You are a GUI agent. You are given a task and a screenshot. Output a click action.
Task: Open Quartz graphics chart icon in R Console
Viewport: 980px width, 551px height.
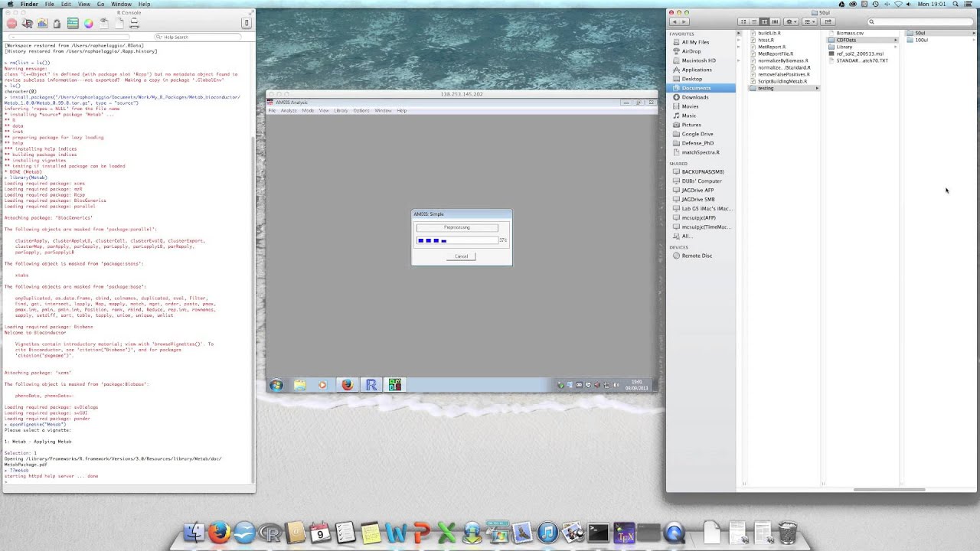pos(42,24)
